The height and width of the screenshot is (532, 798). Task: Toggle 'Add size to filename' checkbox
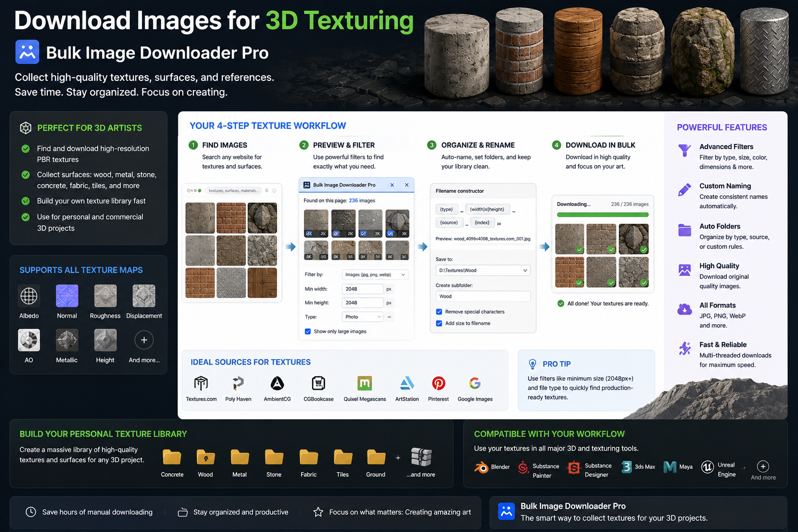pos(439,323)
